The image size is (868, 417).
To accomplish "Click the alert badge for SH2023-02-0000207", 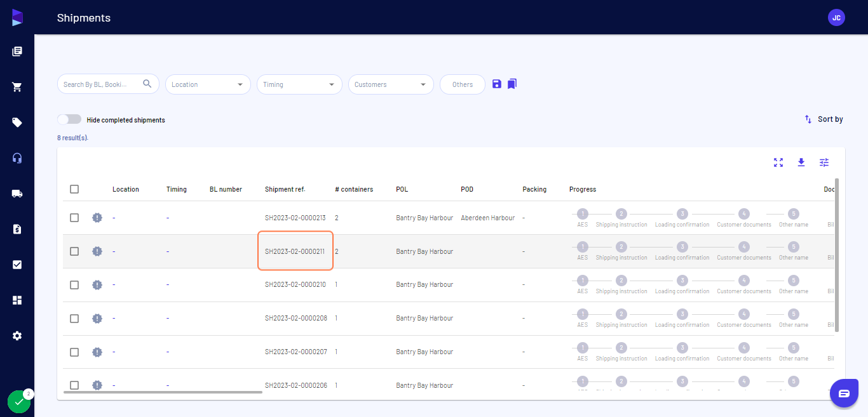I will pos(97,352).
